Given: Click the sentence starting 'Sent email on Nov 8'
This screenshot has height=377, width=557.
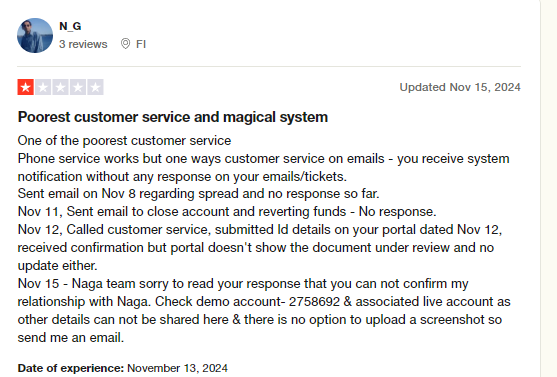Looking at the screenshot, I should tap(199, 194).
